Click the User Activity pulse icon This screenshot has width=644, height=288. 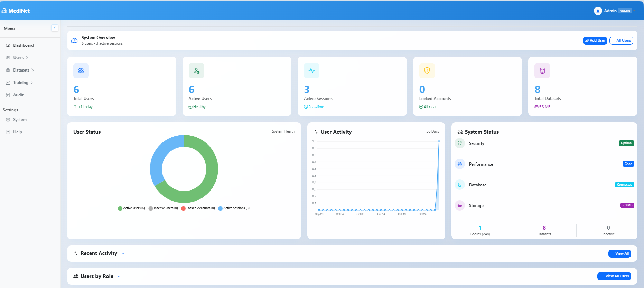tap(316, 132)
